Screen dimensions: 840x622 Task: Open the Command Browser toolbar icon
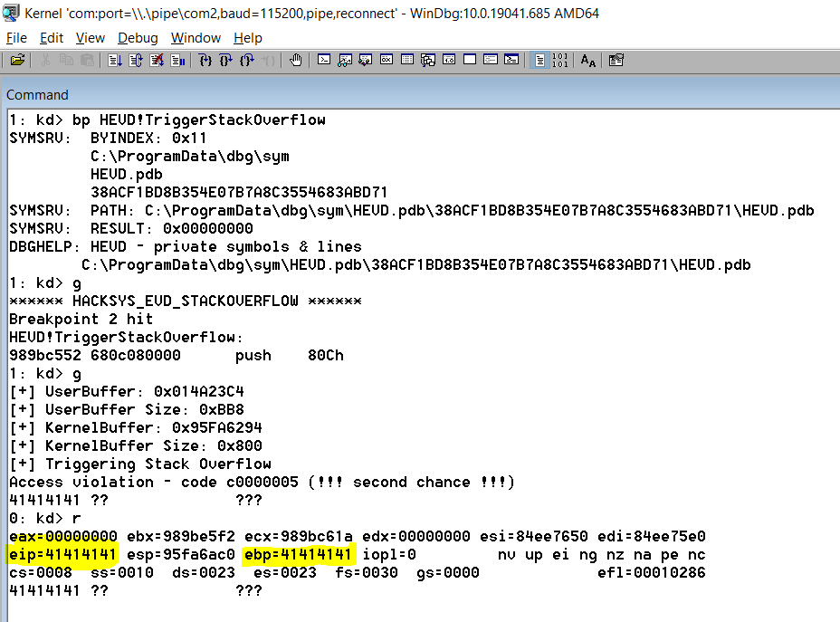point(511,60)
